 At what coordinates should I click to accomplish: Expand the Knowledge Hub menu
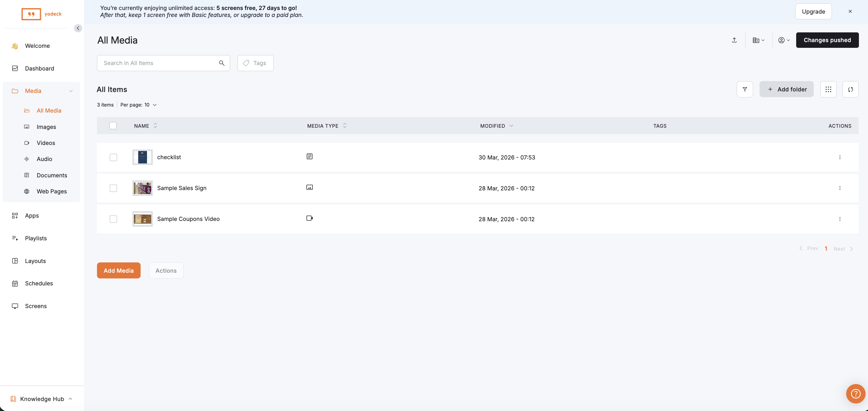[42, 399]
